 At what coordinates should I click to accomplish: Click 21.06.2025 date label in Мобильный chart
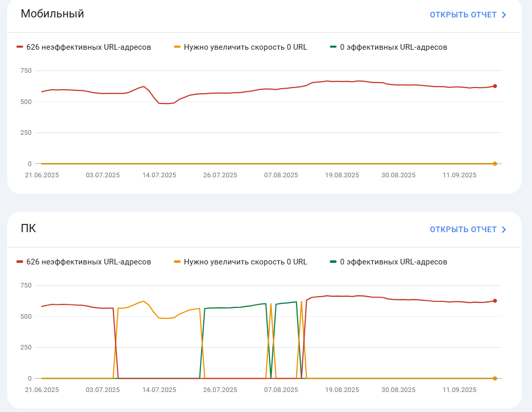[x=42, y=175]
